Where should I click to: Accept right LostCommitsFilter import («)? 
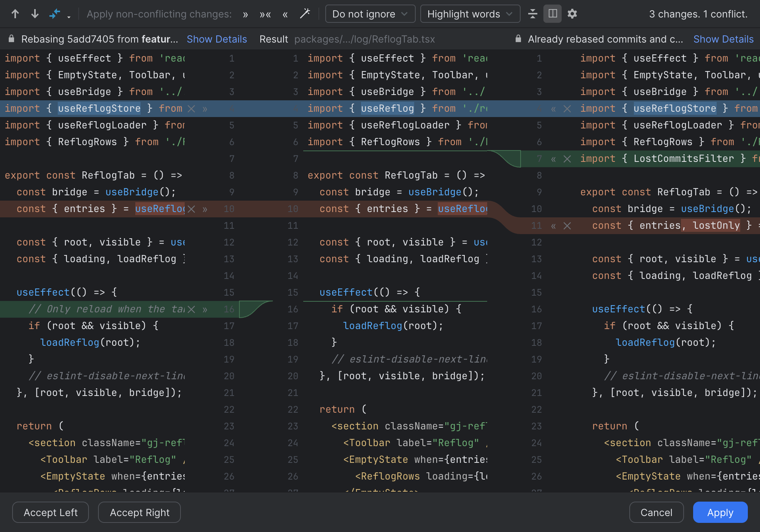point(553,159)
